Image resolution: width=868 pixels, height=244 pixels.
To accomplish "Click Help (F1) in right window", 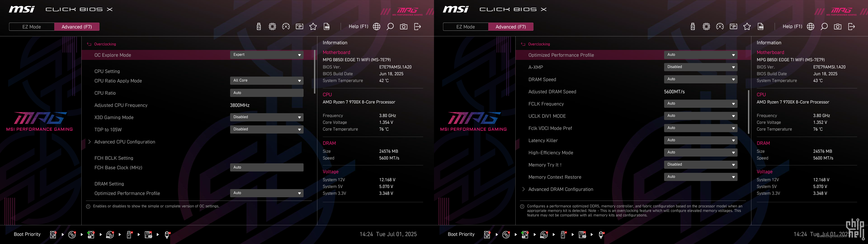I will coord(792,27).
